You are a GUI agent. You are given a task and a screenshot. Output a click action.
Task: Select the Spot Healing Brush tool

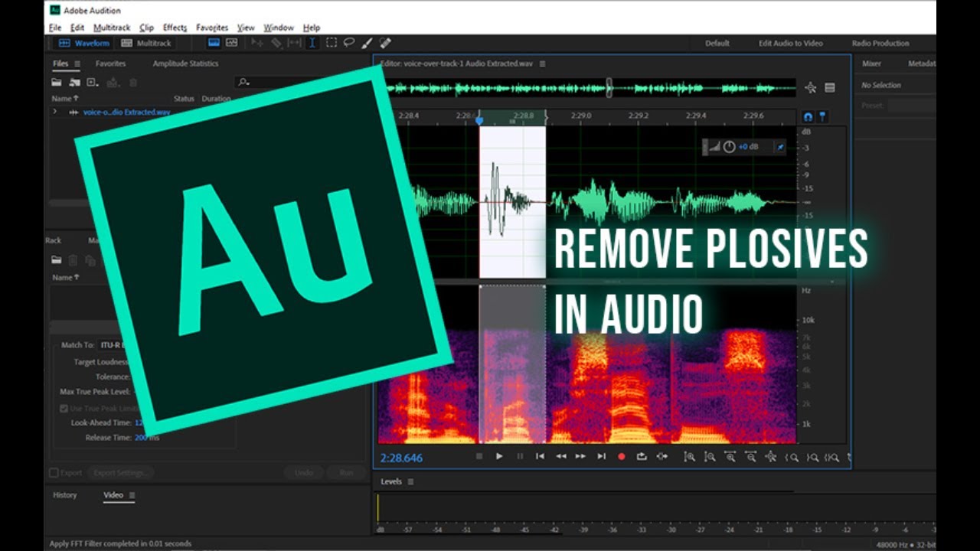385,44
